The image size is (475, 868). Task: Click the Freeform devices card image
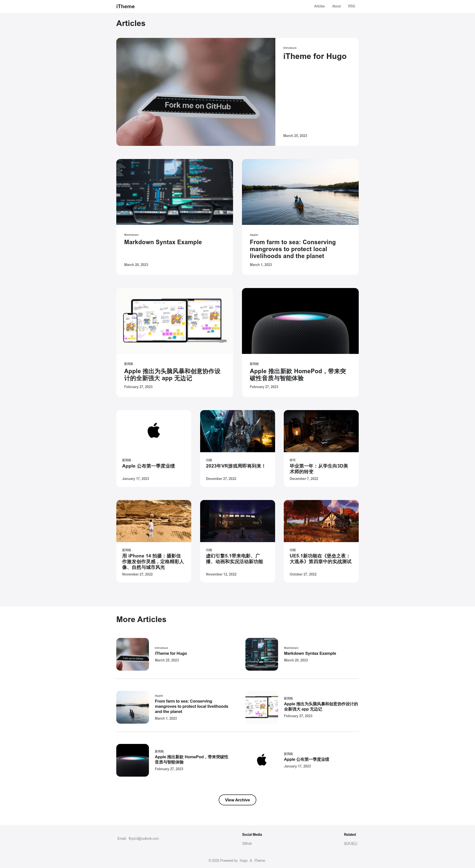174,321
